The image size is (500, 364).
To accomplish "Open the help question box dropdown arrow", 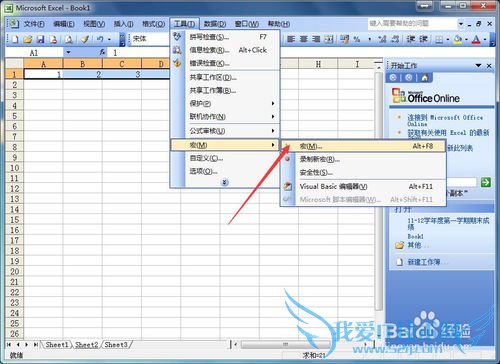I will [461, 24].
